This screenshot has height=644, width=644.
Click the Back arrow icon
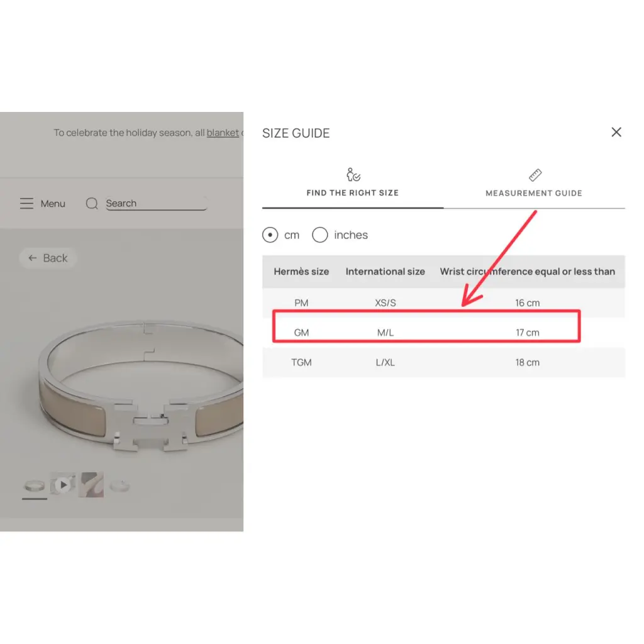(33, 258)
